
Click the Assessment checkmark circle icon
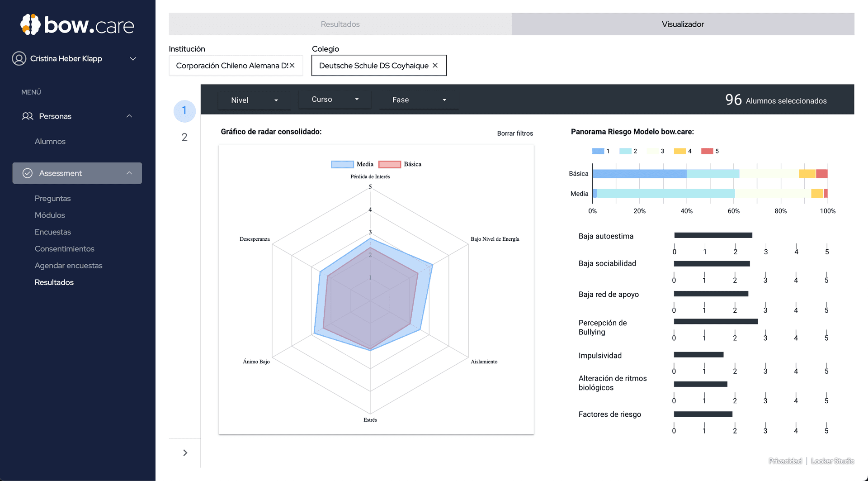tap(28, 173)
